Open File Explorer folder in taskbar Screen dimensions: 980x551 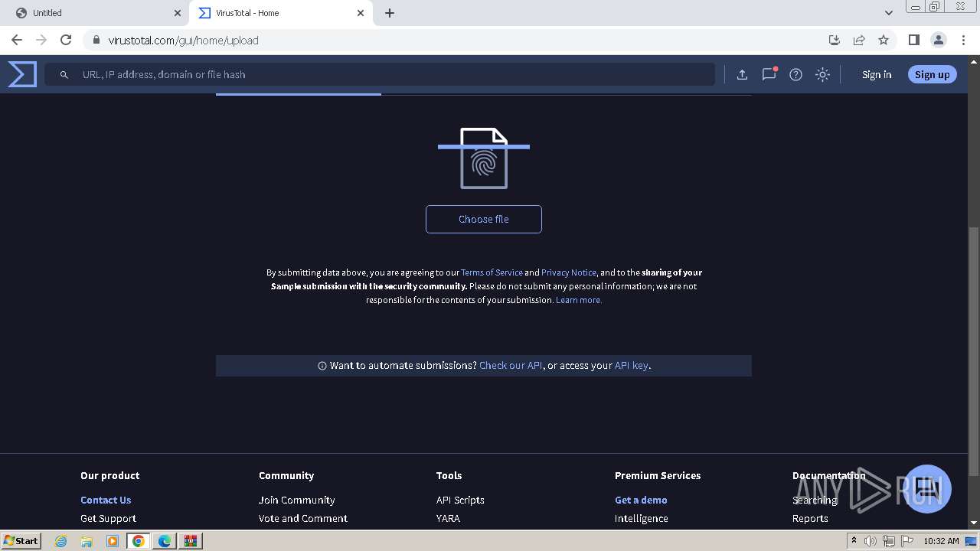87,541
